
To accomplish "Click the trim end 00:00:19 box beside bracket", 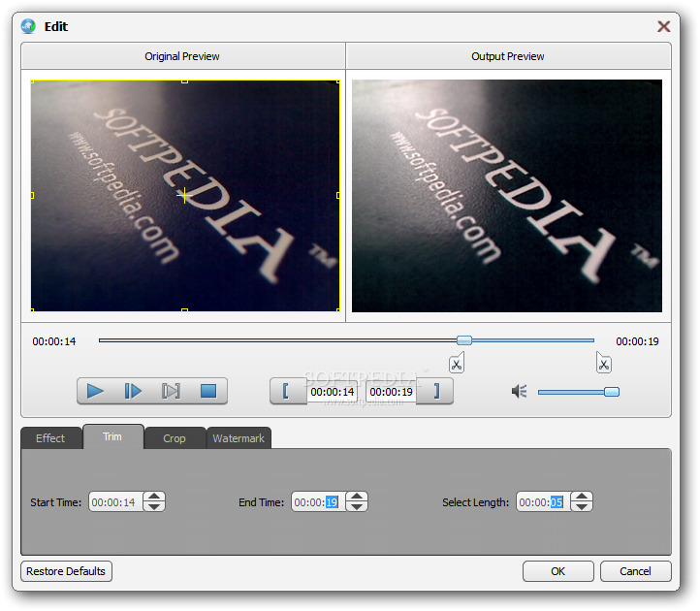I will tap(391, 392).
